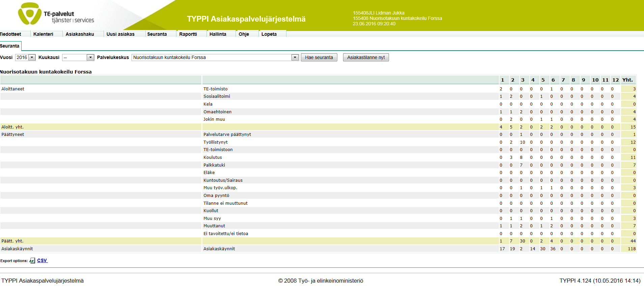
Task: Select the Ei tavoitettu/ei tietoa row label
Action: tap(226, 234)
